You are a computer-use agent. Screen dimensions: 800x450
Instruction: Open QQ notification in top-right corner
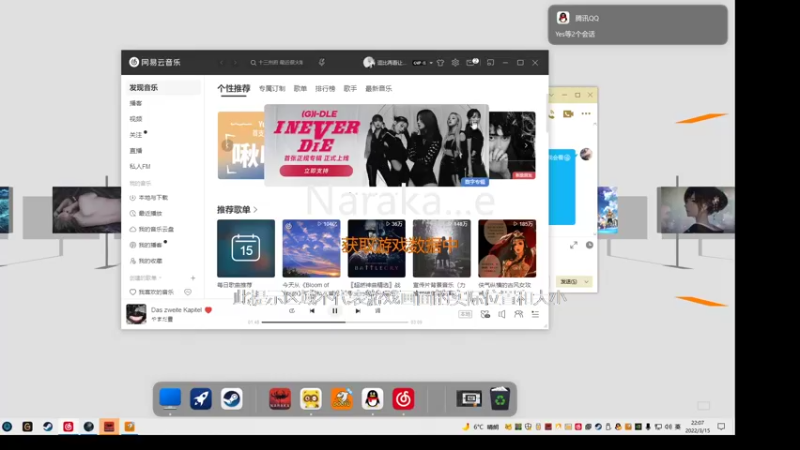pos(638,25)
